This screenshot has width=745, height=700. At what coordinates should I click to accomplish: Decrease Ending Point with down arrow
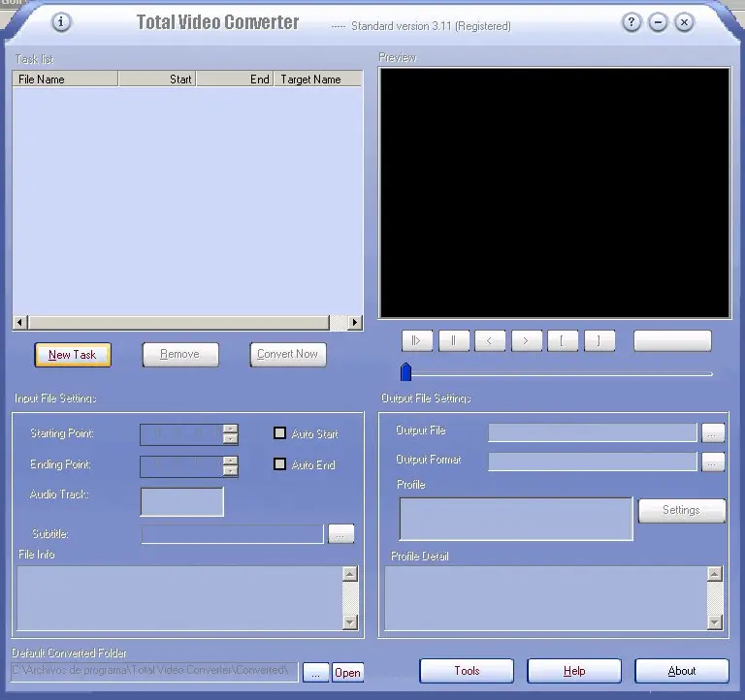pyautogui.click(x=231, y=470)
